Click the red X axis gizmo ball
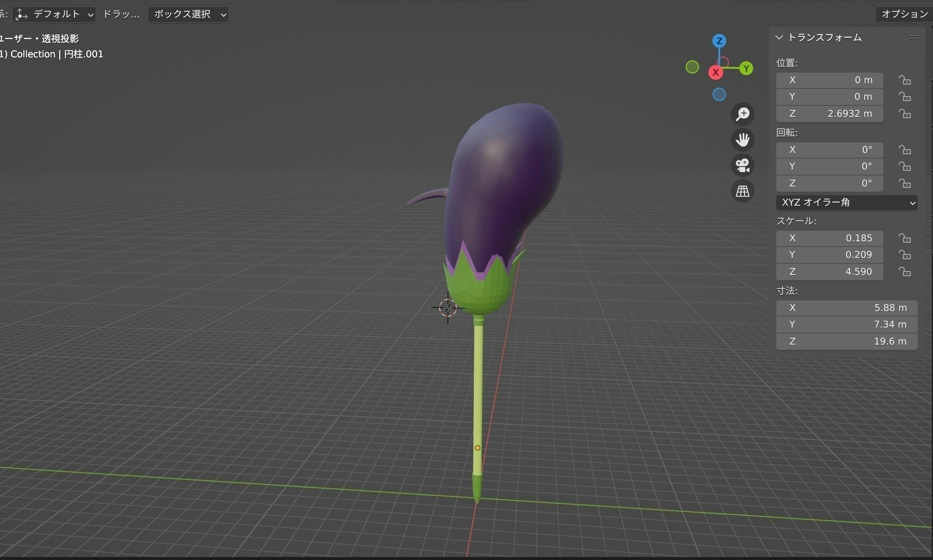 (x=715, y=73)
